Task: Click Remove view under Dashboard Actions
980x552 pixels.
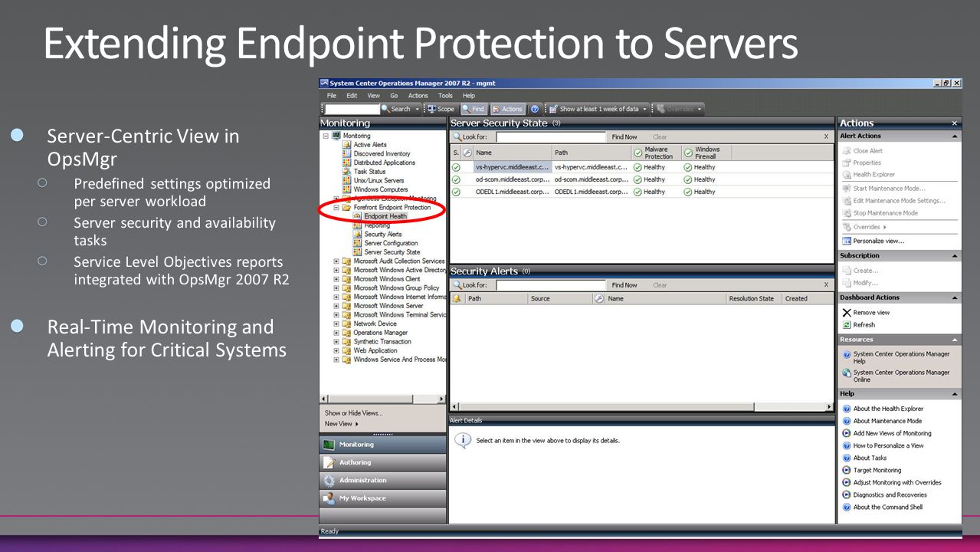Action: [871, 312]
